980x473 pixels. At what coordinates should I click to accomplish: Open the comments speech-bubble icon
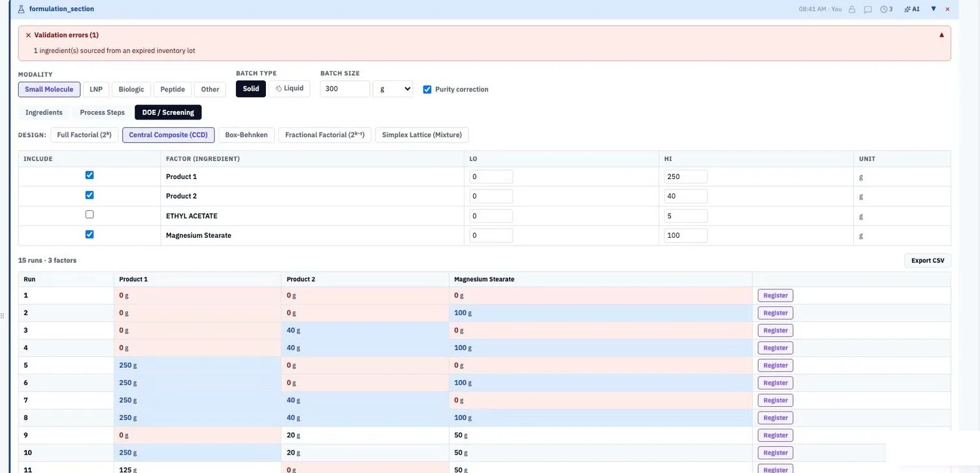[868, 9]
